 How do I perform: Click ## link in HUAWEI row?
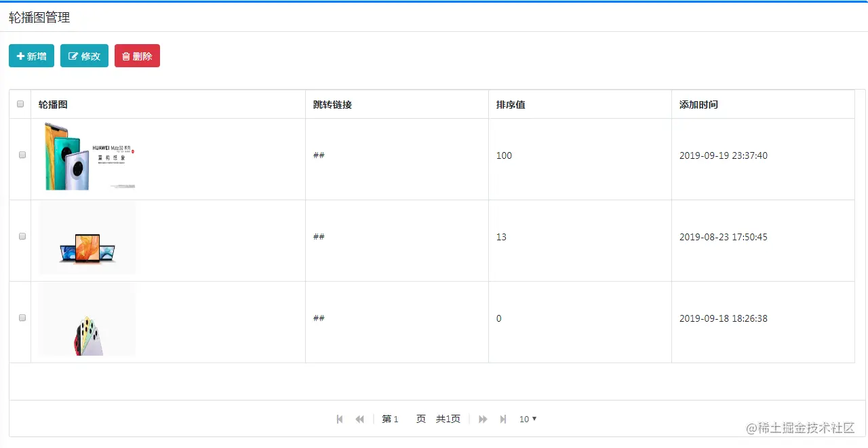point(319,155)
